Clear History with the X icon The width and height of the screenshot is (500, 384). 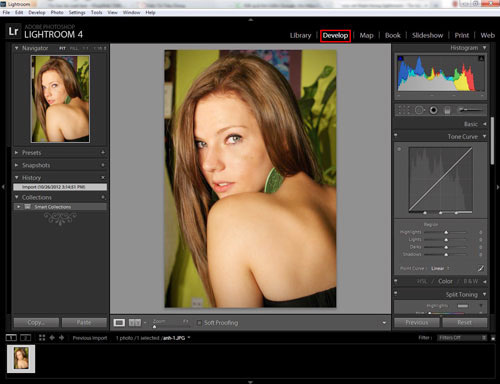pyautogui.click(x=103, y=177)
